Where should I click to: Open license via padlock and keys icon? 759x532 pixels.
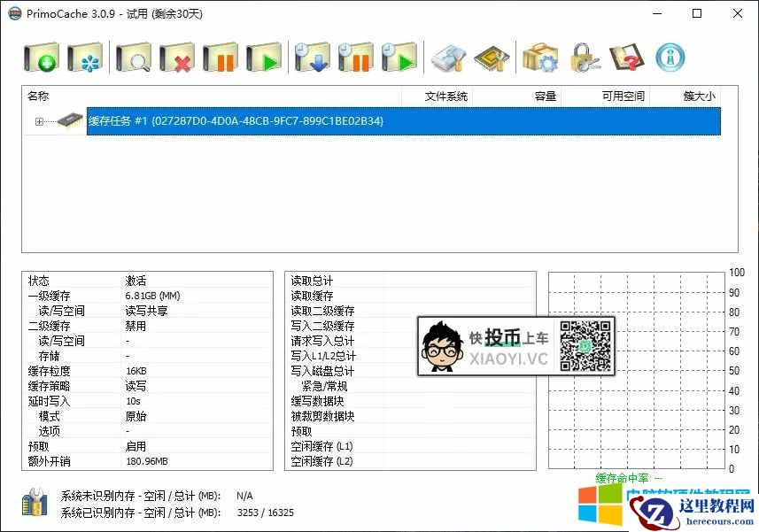[585, 58]
